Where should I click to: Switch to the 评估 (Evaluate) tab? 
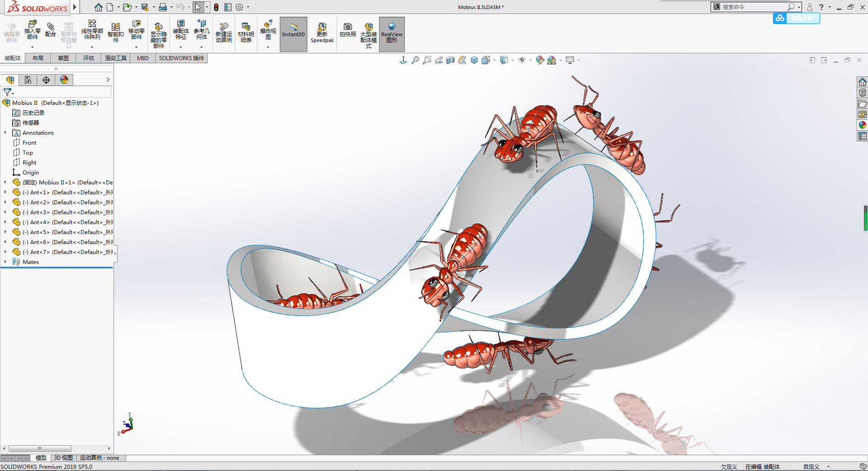[88, 58]
